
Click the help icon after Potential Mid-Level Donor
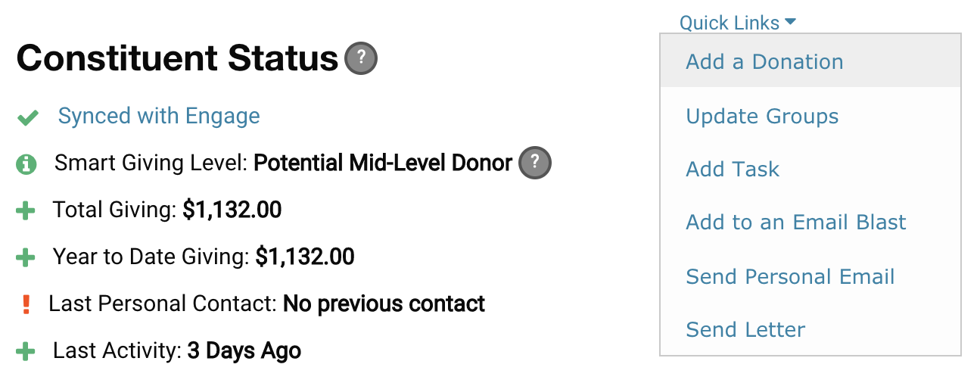point(535,162)
